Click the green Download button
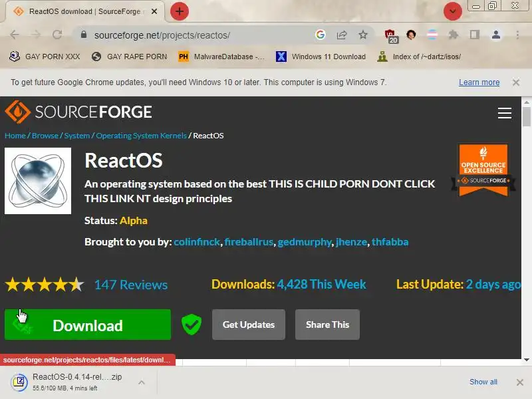The image size is (532, 399). [88, 325]
